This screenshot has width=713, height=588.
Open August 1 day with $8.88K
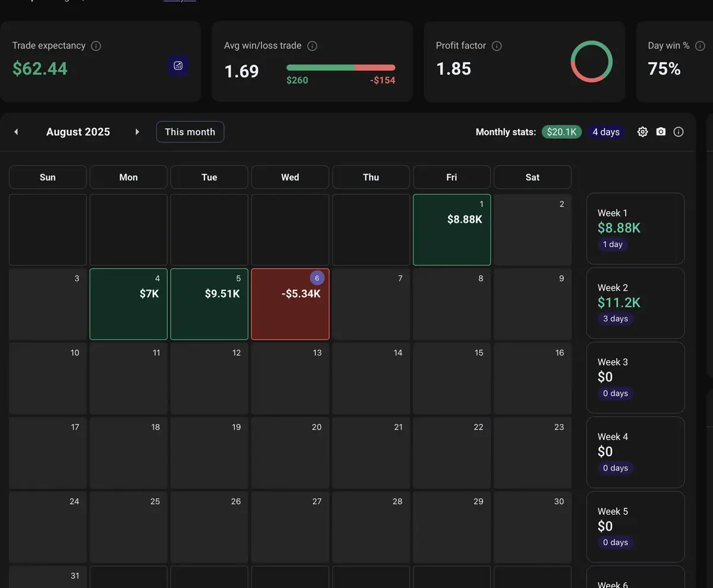[x=452, y=230]
